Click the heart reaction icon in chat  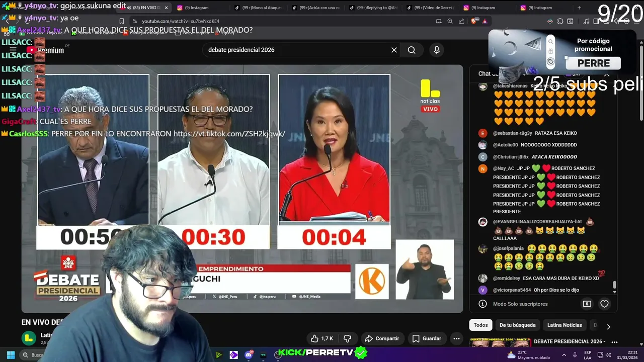(604, 304)
